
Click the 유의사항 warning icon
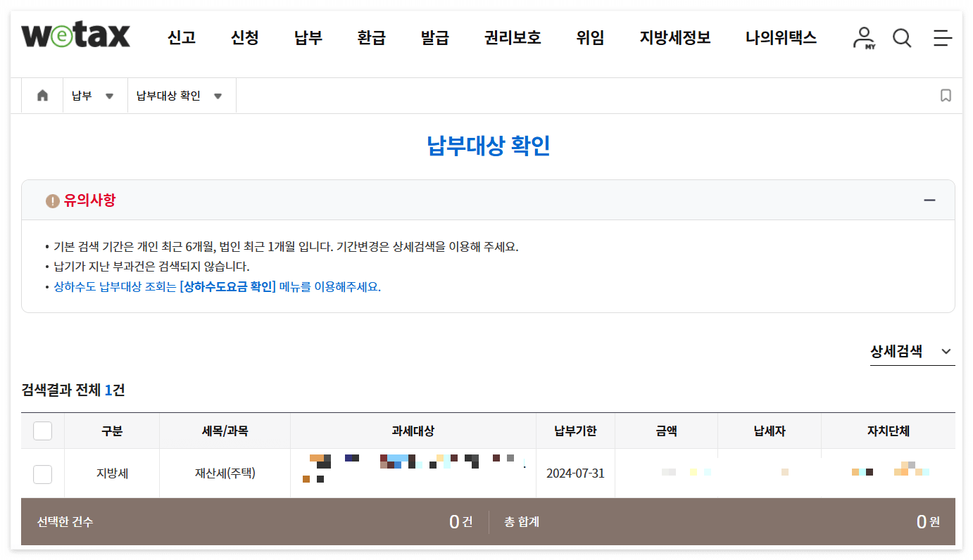point(51,201)
